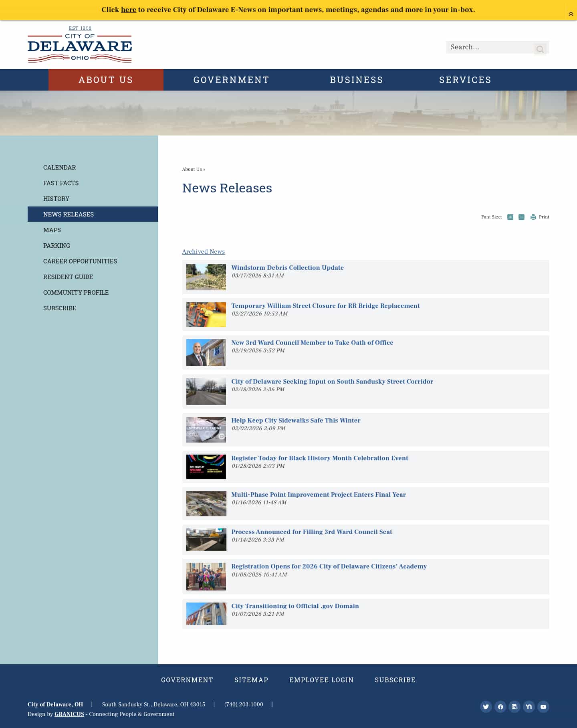Click the Citizens' Academy group photo thumbnail
The image size is (577, 728).
[206, 576]
